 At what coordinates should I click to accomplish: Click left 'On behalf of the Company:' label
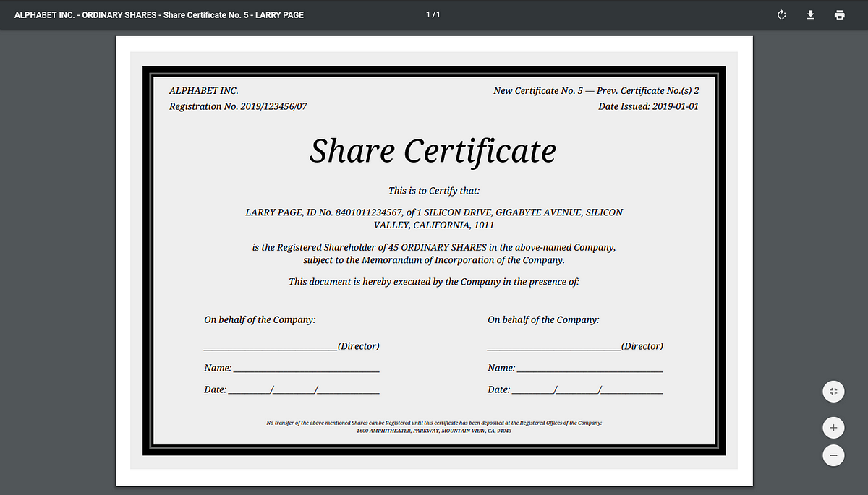tap(260, 319)
